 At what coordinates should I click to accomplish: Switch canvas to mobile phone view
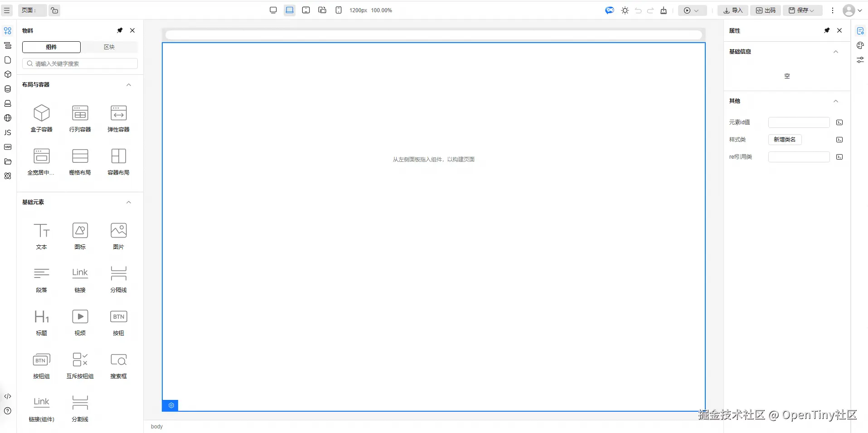click(339, 10)
